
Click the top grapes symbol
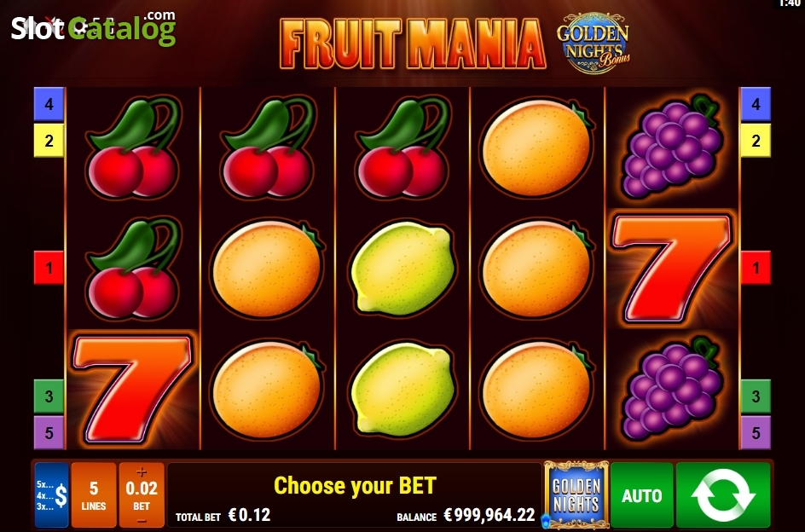point(673,147)
